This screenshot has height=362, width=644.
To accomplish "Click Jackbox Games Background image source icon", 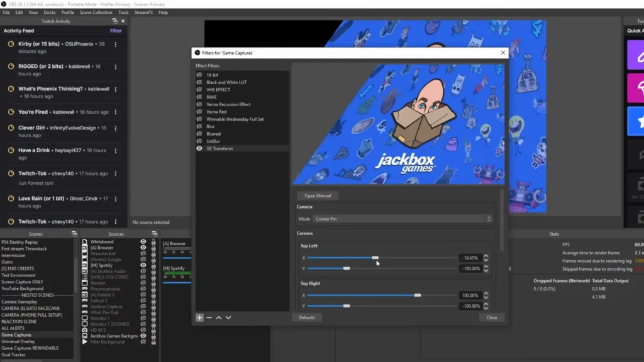I will click(x=85, y=336).
